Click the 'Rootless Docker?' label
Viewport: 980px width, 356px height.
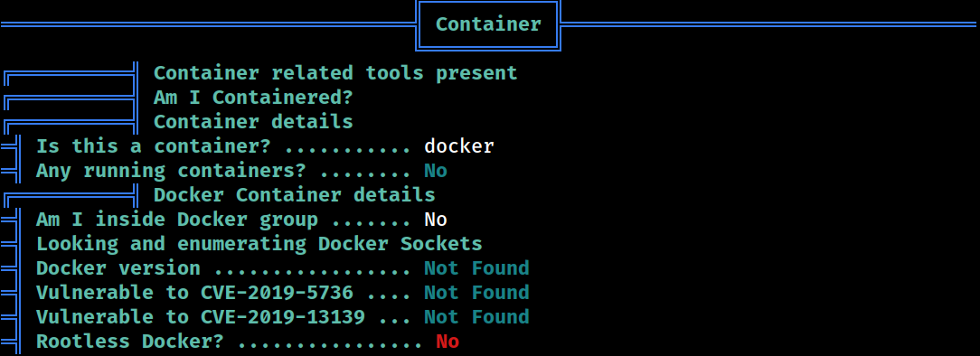click(130, 342)
